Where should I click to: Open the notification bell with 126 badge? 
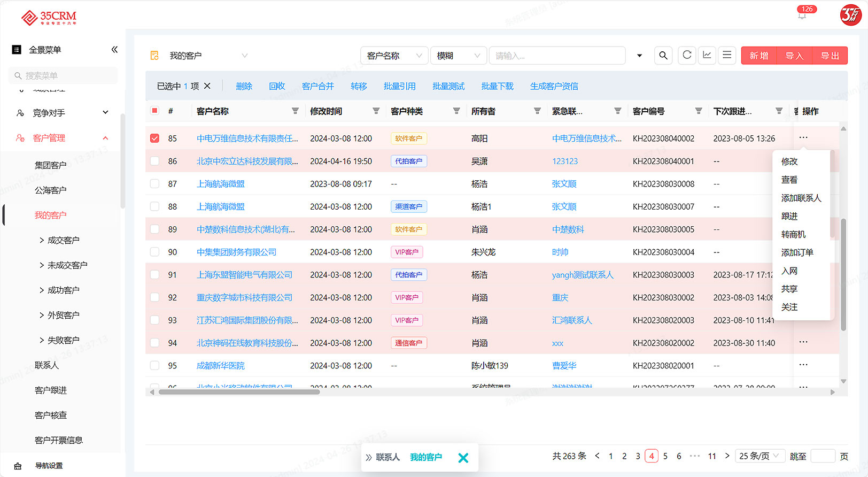(x=802, y=15)
